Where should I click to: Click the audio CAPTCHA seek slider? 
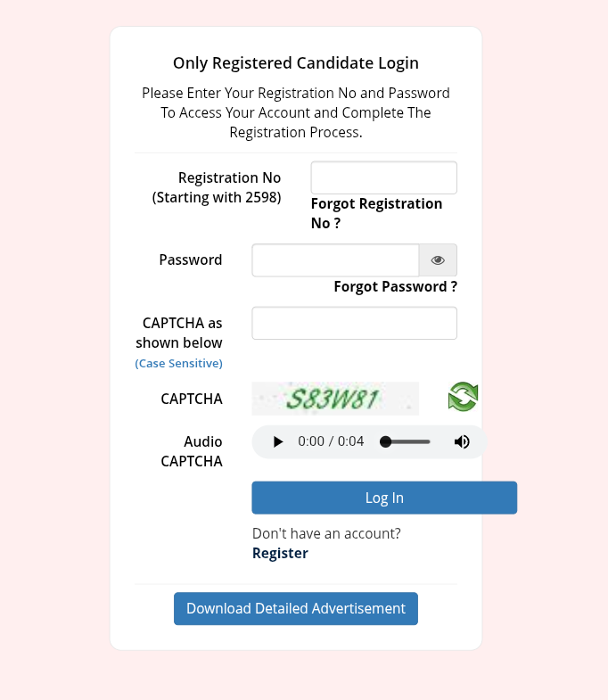pos(407,441)
